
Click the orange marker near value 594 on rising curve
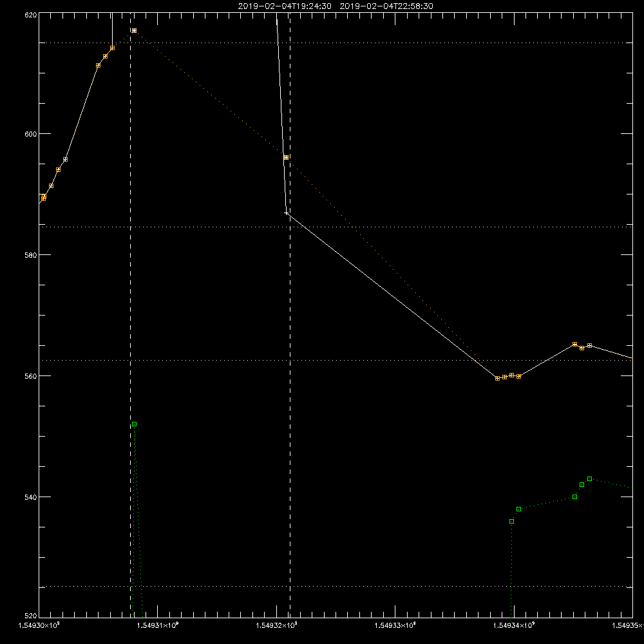click(59, 170)
